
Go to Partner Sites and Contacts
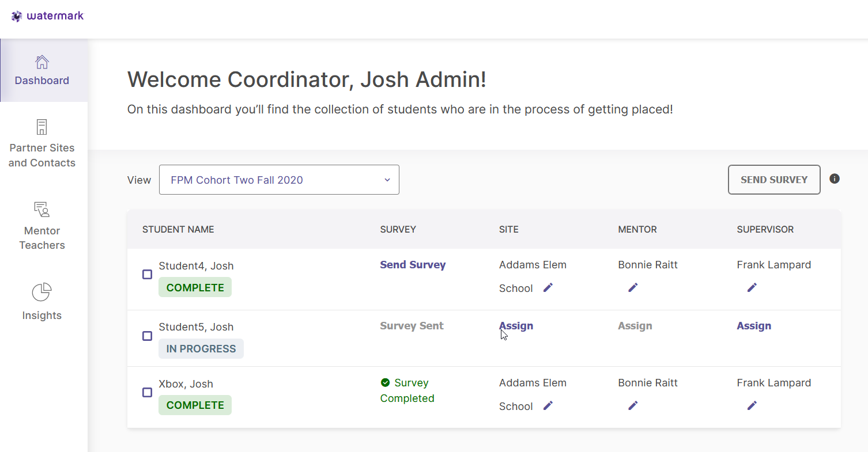point(42,143)
